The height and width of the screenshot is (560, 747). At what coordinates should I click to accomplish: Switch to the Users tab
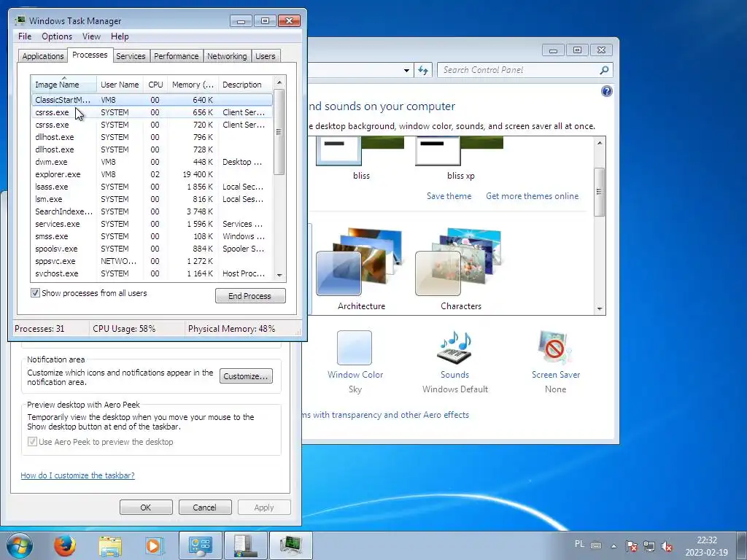pos(266,56)
